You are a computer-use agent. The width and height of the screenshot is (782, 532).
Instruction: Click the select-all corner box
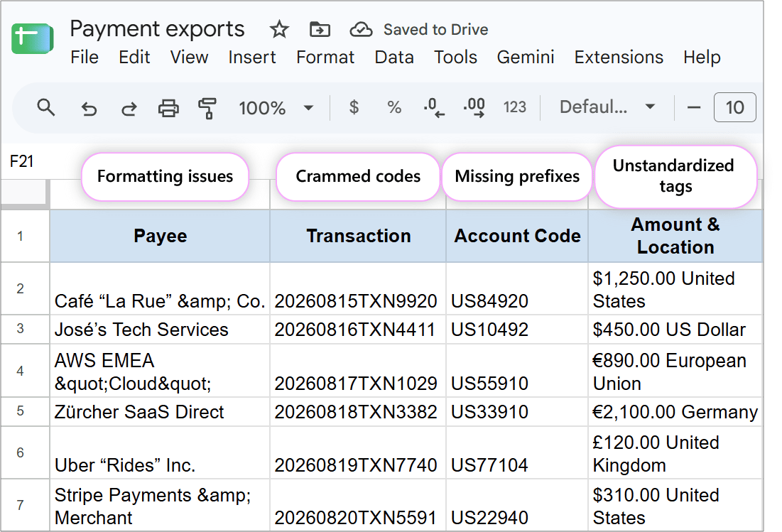click(25, 193)
